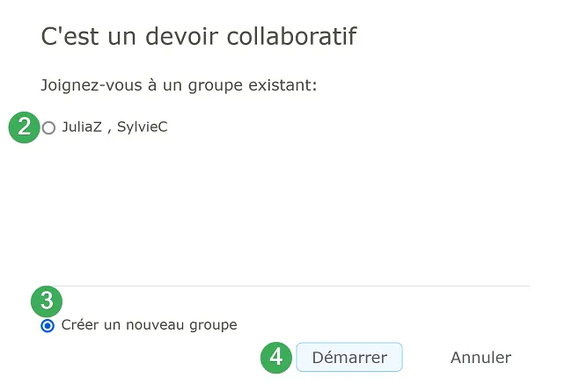Click the Créer un nouveau groupe label text
Image resolution: width=572 pixels, height=392 pixels.
[150, 325]
